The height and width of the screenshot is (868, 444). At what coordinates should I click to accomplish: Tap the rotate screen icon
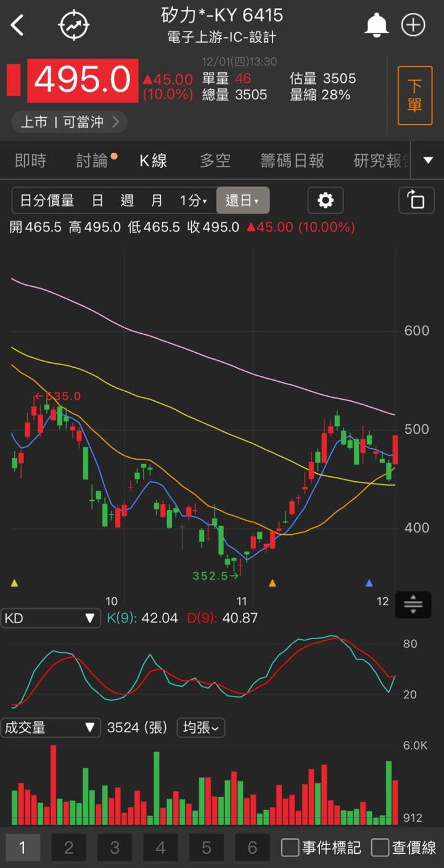pos(416,200)
